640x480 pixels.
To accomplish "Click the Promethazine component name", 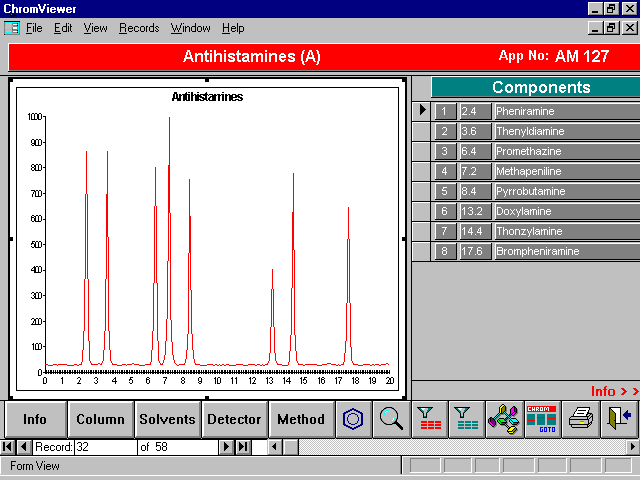I will pos(567,151).
